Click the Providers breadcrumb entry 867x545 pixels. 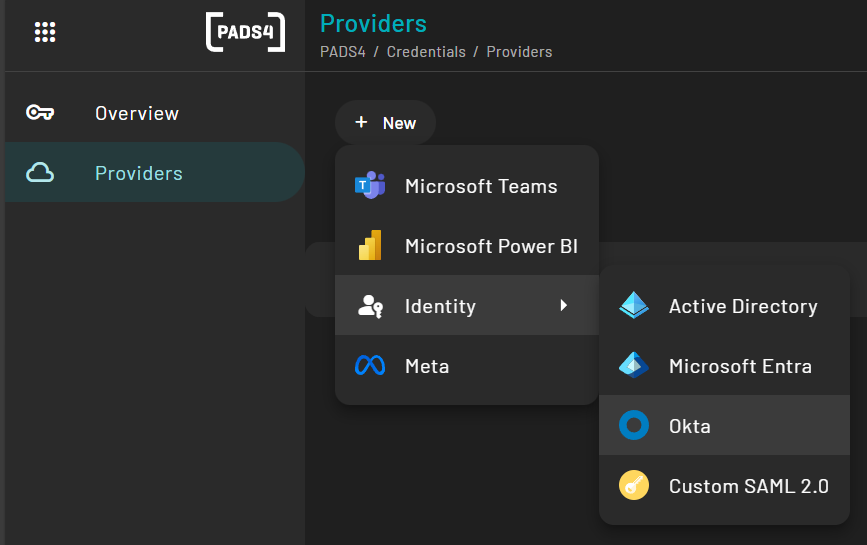point(519,52)
